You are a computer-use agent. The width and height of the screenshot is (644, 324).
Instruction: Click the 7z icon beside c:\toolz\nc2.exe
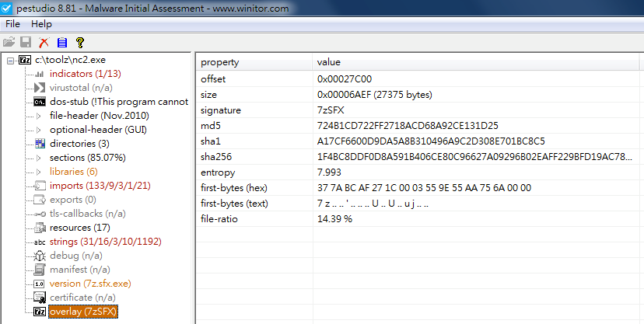pyautogui.click(x=25, y=60)
